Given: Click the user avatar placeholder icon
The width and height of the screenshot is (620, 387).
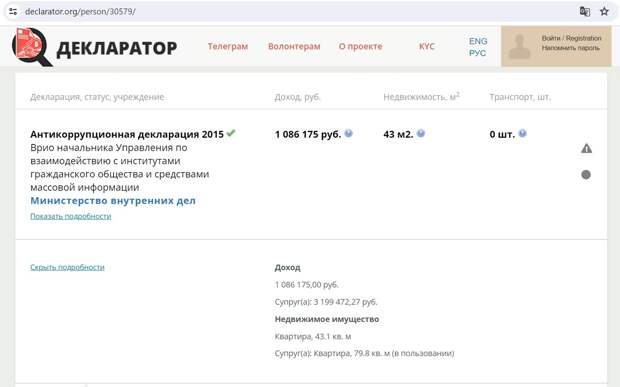Looking at the screenshot, I should point(519,46).
